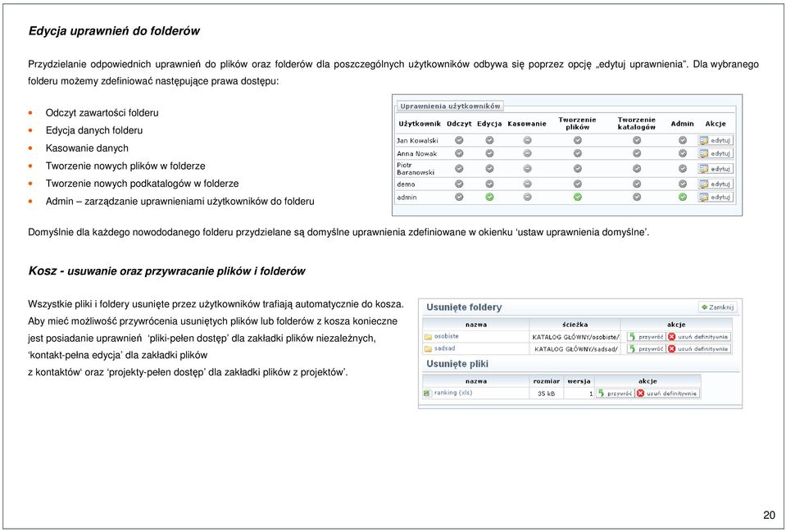Screen dimensions: 786x532
Task: Toggle Tworzenie plików permission for Jan Kowalski
Action: (x=578, y=140)
